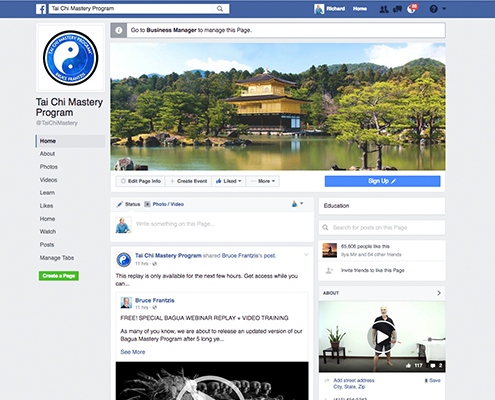Open Posts in left sidebar
This screenshot has height=400, width=495.
point(47,245)
